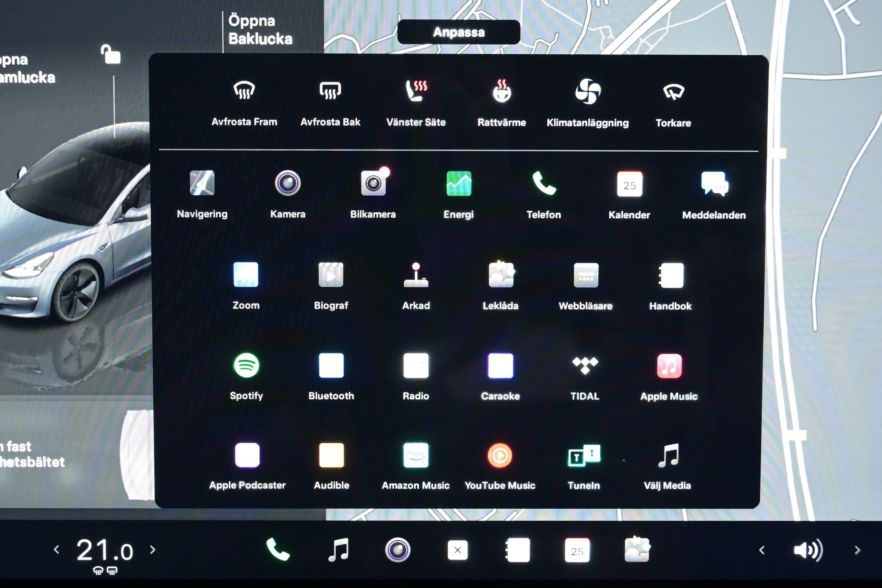The width and height of the screenshot is (882, 588).
Task: Decrease cabin temperature with left arrow
Action: 57,550
